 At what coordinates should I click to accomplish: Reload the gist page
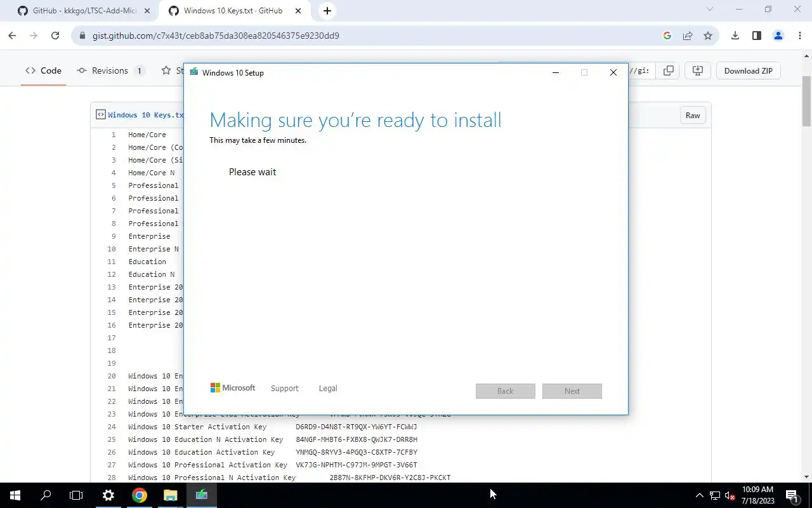point(55,36)
